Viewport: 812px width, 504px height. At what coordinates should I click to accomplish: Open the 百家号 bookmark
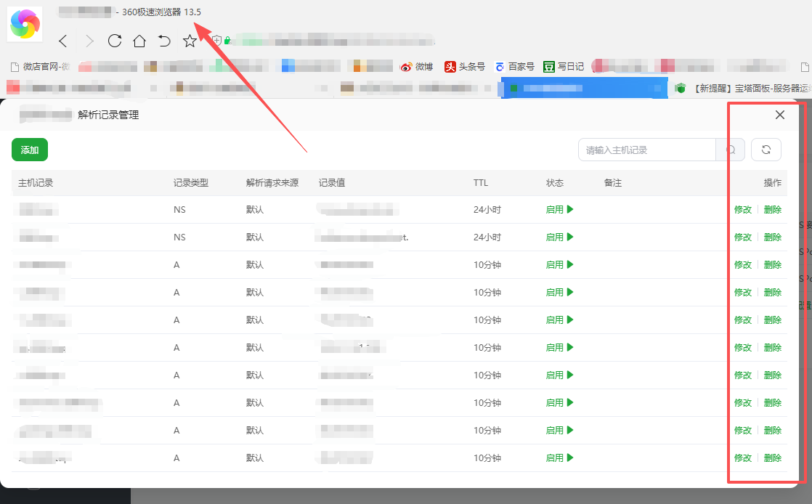pos(514,67)
